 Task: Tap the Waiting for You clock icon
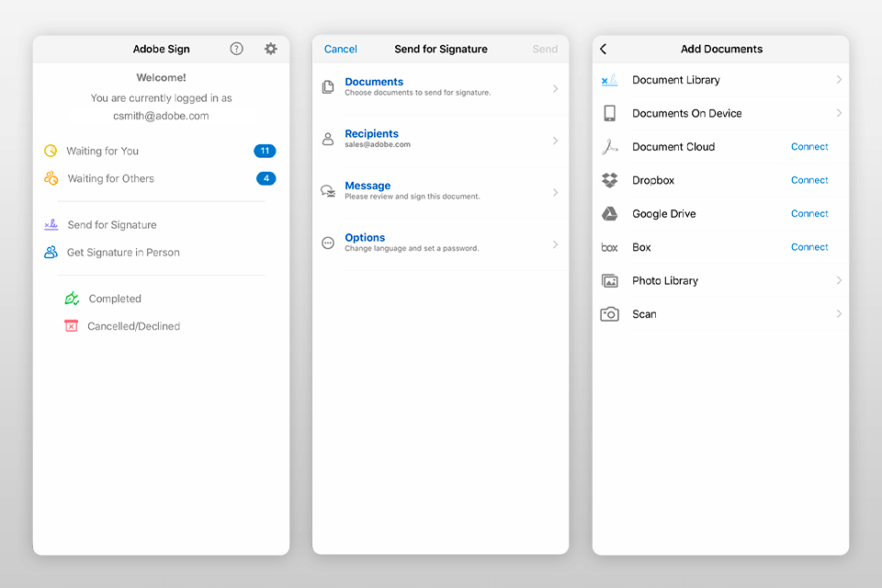(51, 151)
